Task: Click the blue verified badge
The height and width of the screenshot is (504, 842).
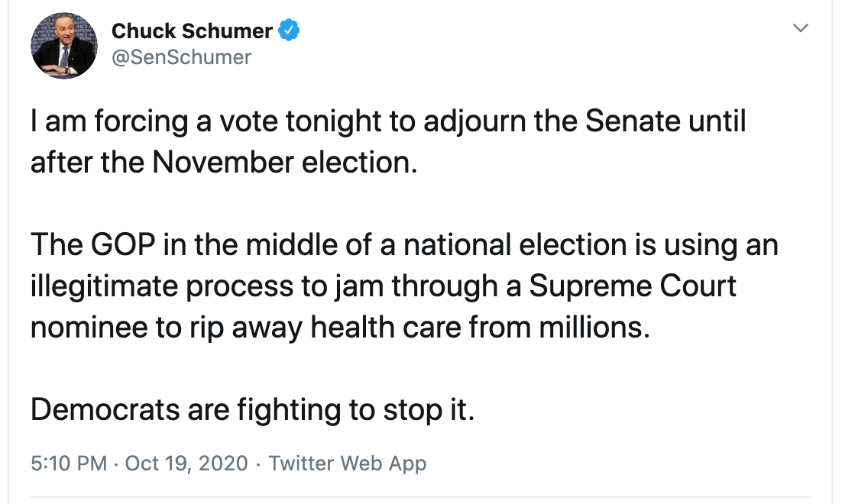Action: 289,31
